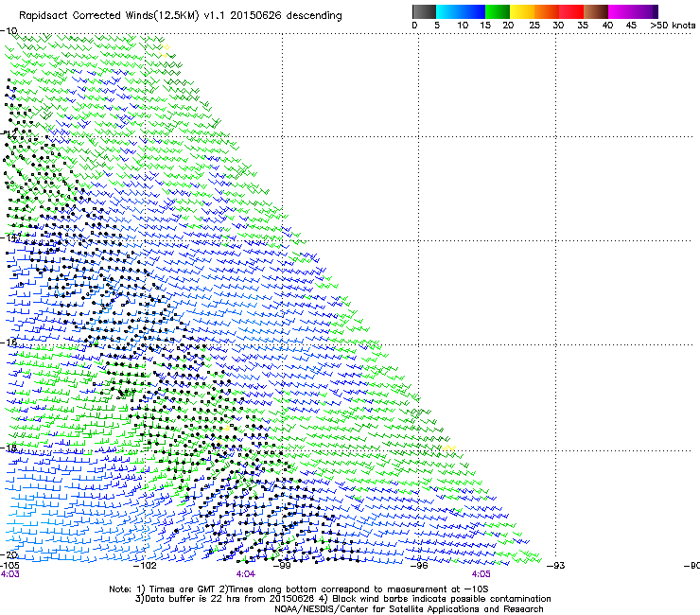Click the purple 4:05 time label
The width and height of the screenshot is (700, 615).
pyautogui.click(x=481, y=574)
